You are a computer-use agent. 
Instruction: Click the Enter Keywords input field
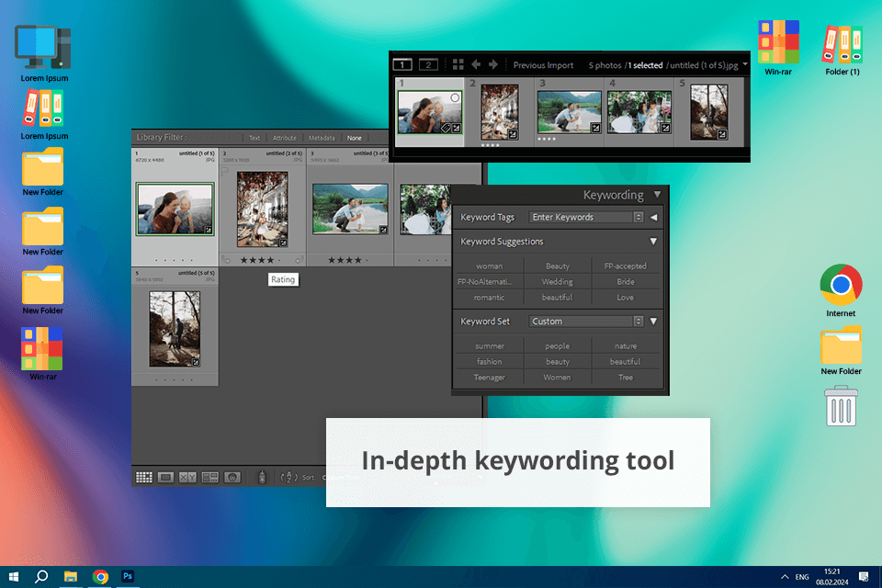click(581, 218)
